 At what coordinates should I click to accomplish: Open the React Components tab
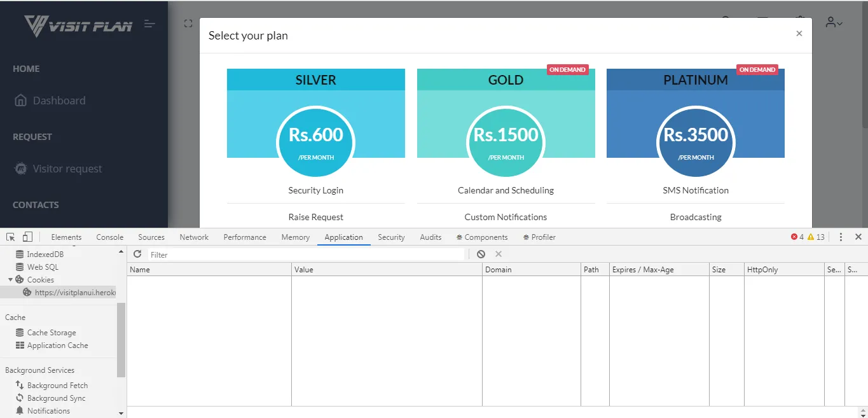[x=482, y=237]
